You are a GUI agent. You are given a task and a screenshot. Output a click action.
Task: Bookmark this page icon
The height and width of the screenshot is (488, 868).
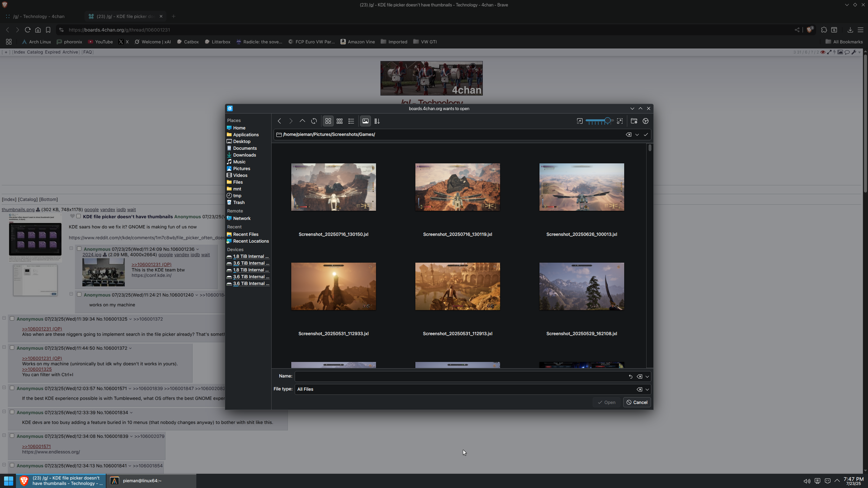(x=48, y=30)
